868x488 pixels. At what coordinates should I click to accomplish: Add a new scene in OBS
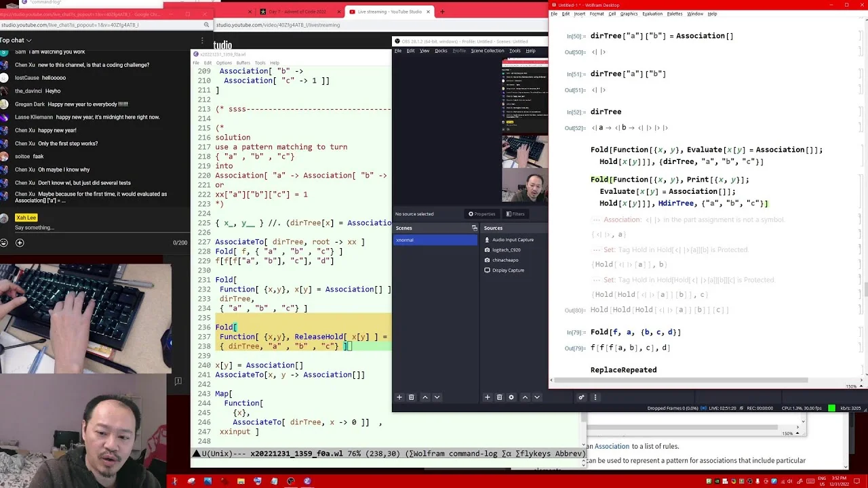click(399, 397)
